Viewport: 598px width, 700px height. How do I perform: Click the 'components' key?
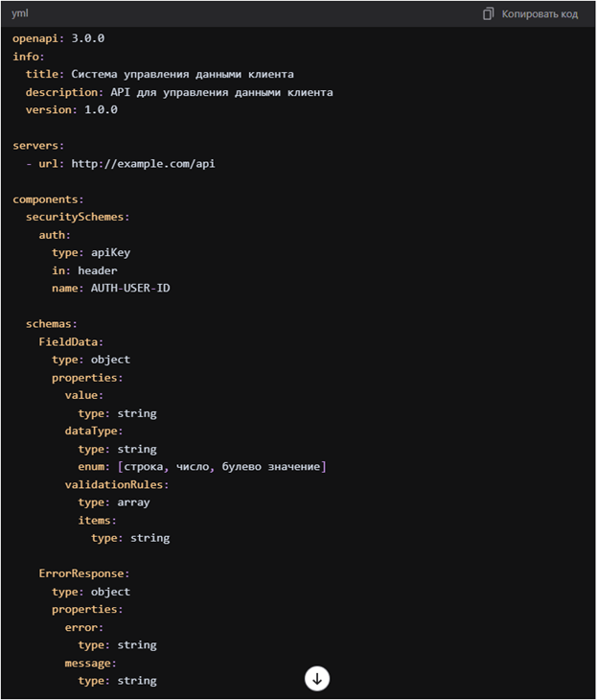[45, 199]
